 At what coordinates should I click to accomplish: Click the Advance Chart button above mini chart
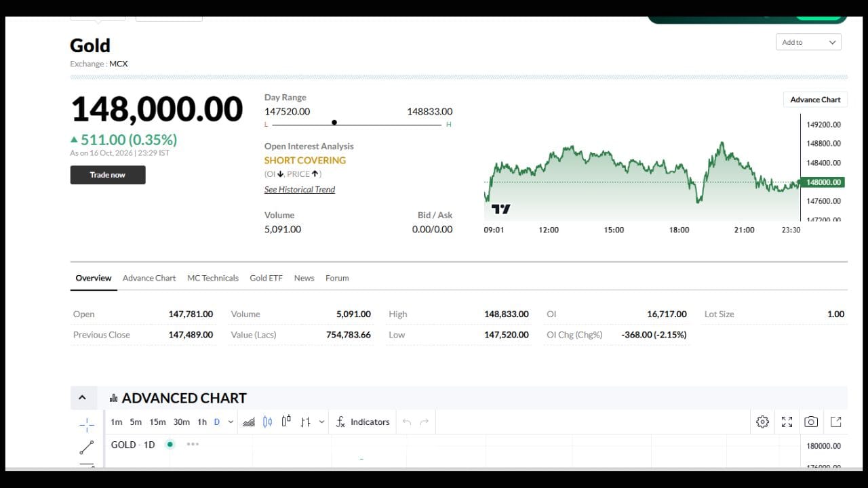(815, 100)
